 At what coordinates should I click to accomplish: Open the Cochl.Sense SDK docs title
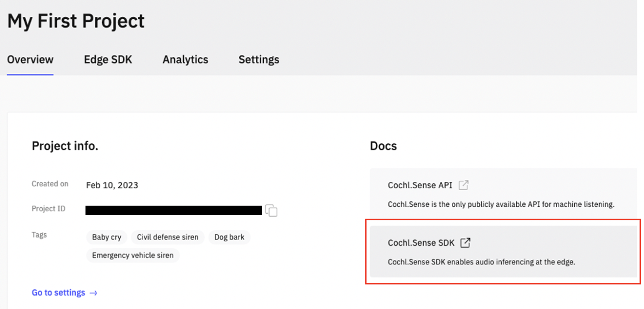(421, 243)
